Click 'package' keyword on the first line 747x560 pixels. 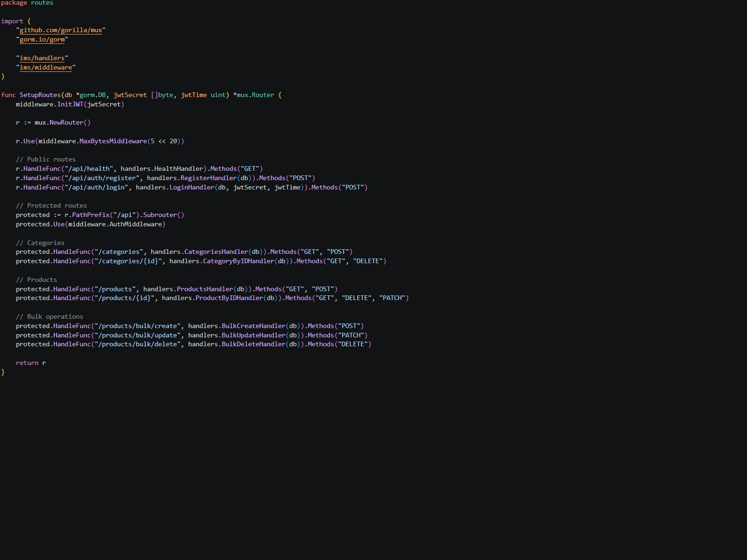pyautogui.click(x=14, y=3)
